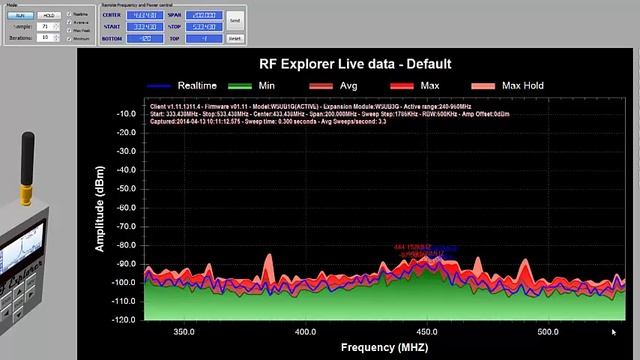
Task: Click the '500.0' frequency axis tick
Action: point(548,332)
